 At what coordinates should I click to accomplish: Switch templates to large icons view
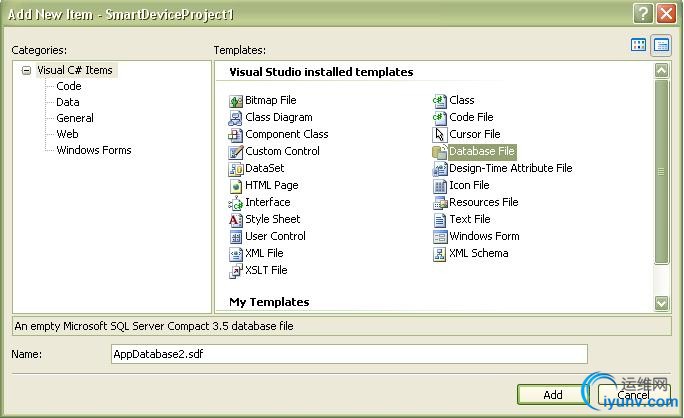pos(639,45)
